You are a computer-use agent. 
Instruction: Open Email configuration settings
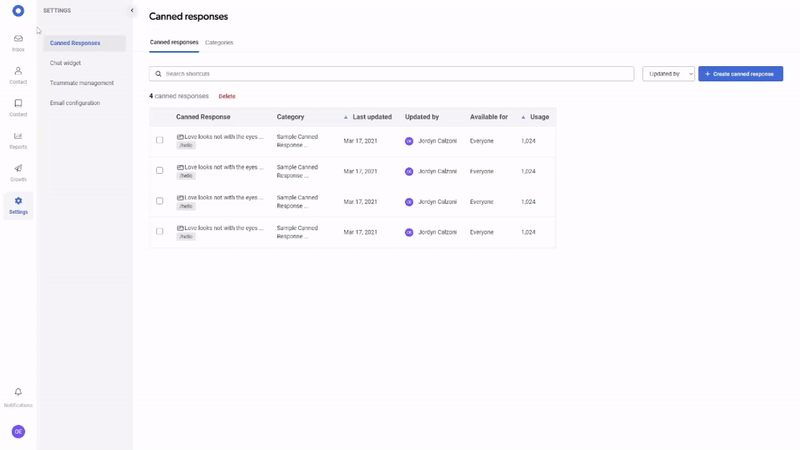[x=75, y=103]
